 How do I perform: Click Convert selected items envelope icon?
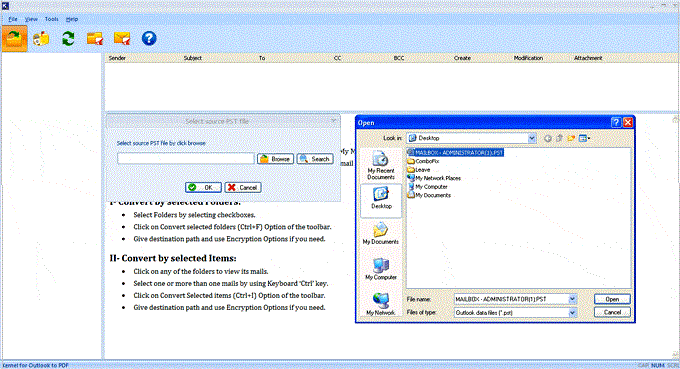click(122, 39)
